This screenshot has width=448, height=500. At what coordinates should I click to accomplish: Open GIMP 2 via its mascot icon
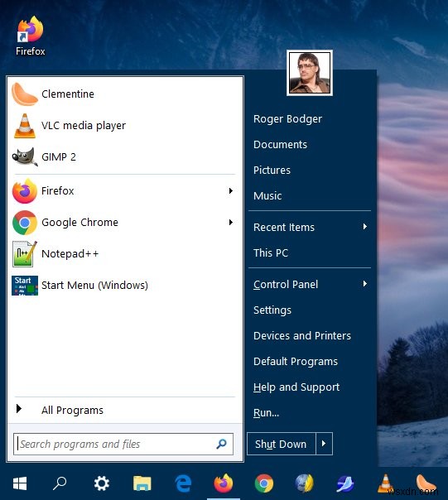25,156
